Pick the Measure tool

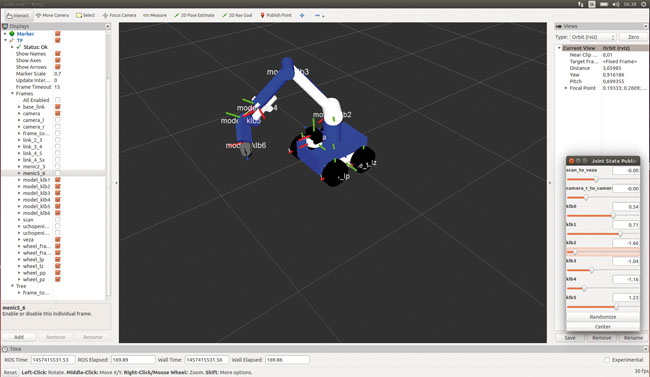[155, 15]
